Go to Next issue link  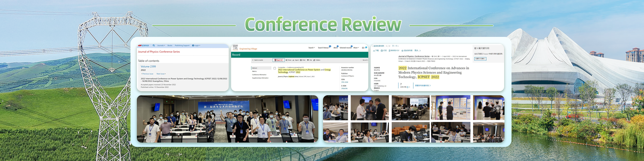click(x=161, y=74)
